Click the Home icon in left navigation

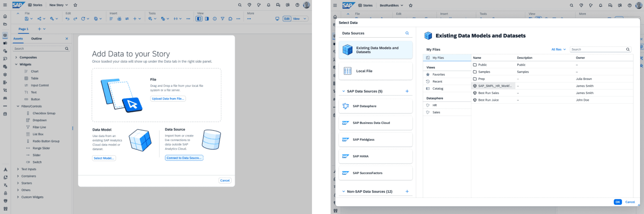coord(5,16)
